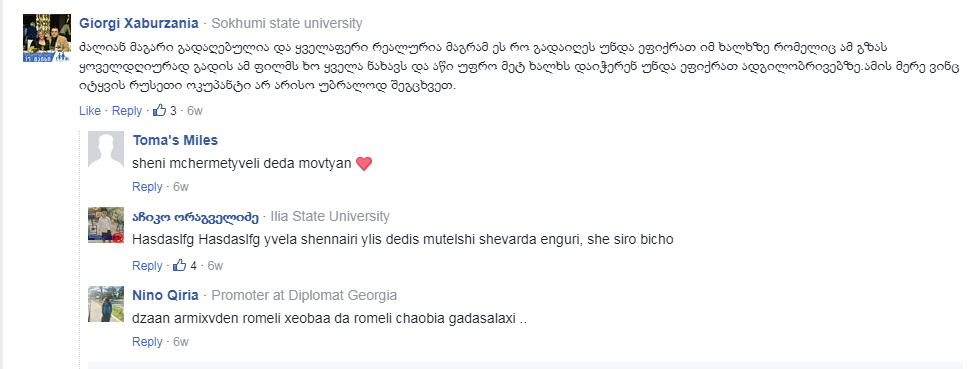Like Giorgi Xaburzania's comment
Screen dimensions: 974x369
click(x=89, y=111)
